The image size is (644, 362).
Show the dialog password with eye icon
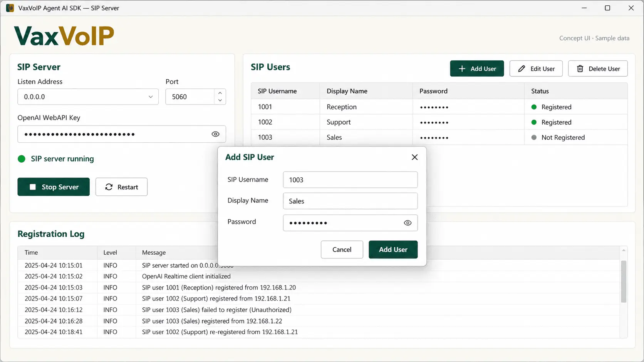408,223
